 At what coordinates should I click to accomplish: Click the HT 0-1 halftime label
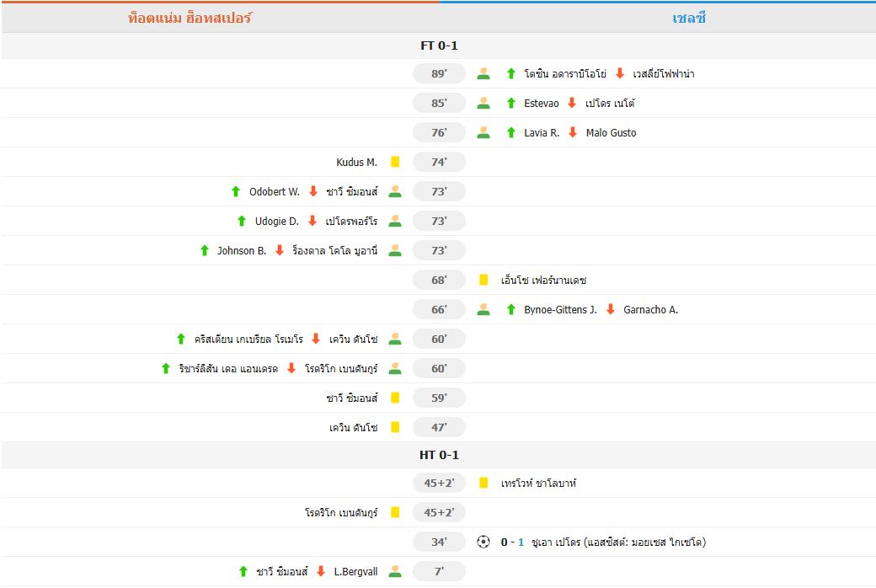[x=438, y=454]
